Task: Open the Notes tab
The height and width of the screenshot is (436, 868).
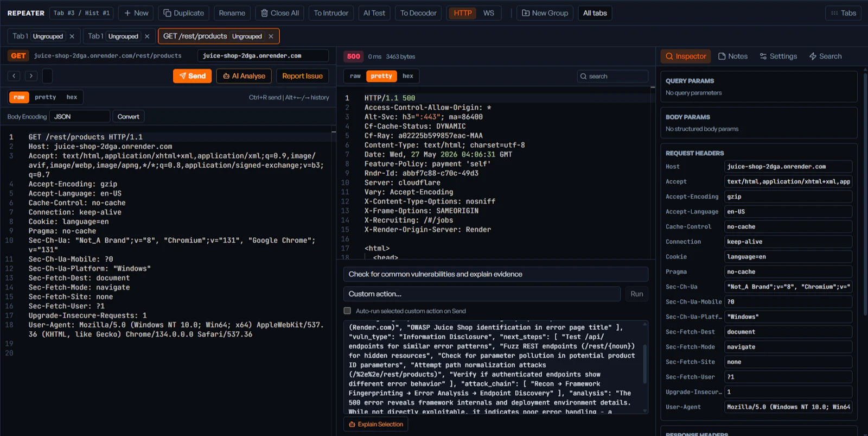Action: pyautogui.click(x=733, y=56)
